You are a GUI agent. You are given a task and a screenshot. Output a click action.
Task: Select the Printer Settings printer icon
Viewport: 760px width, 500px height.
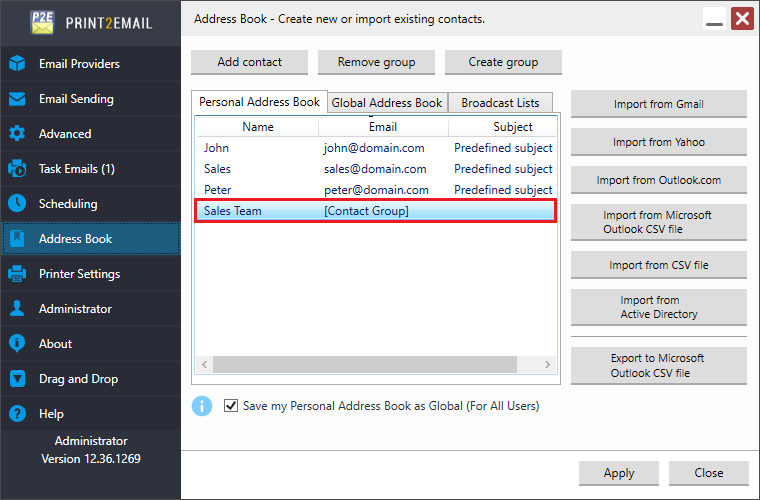point(17,274)
